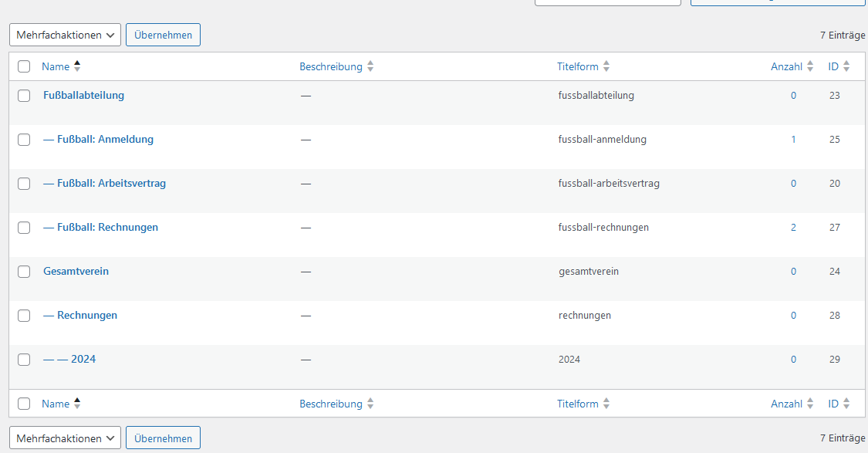868x453 pixels.
Task: Open the Fußball: Arbeitsvertrag category link
Action: (111, 184)
